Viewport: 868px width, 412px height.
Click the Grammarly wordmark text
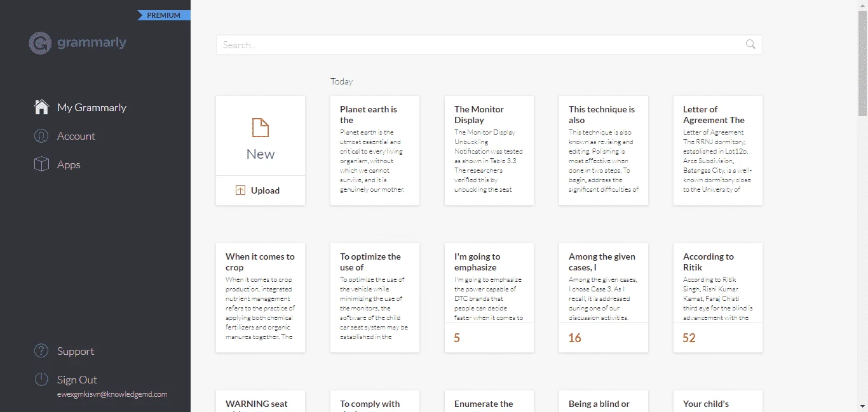(92, 43)
